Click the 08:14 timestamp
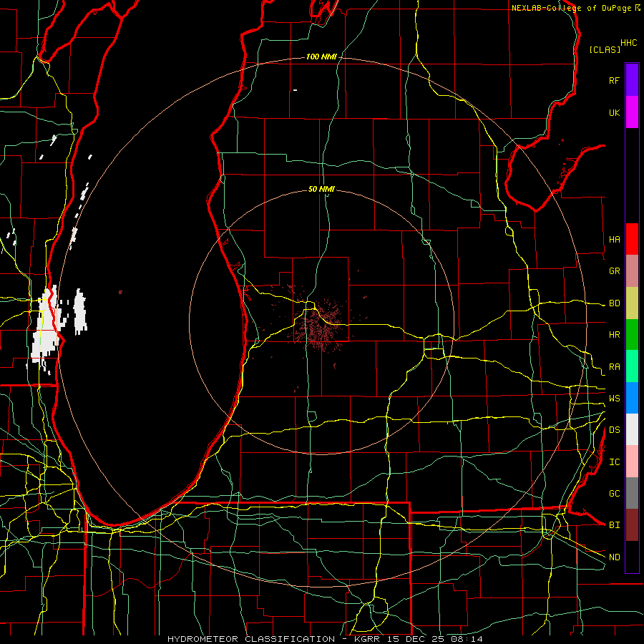Screen dimensions: 644x644 click(467, 639)
